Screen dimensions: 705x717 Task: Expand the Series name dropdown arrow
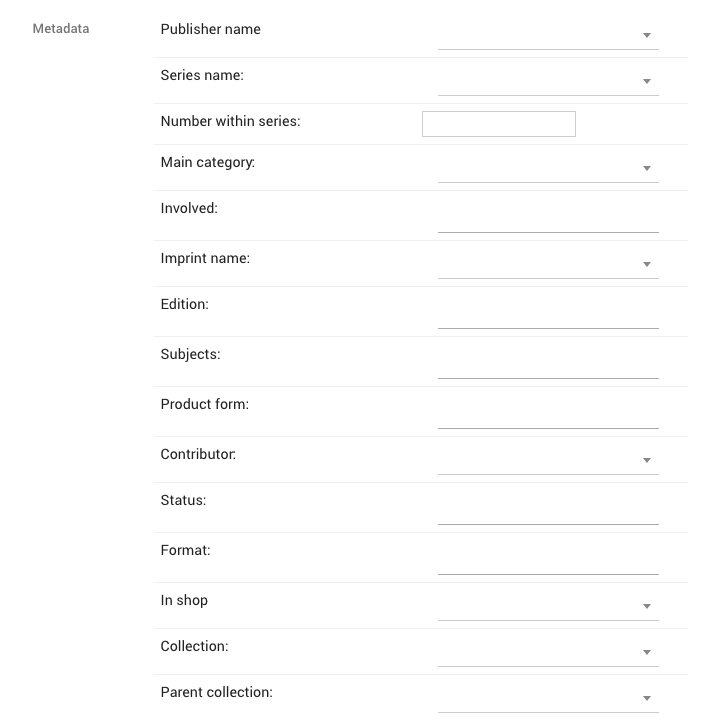click(647, 82)
